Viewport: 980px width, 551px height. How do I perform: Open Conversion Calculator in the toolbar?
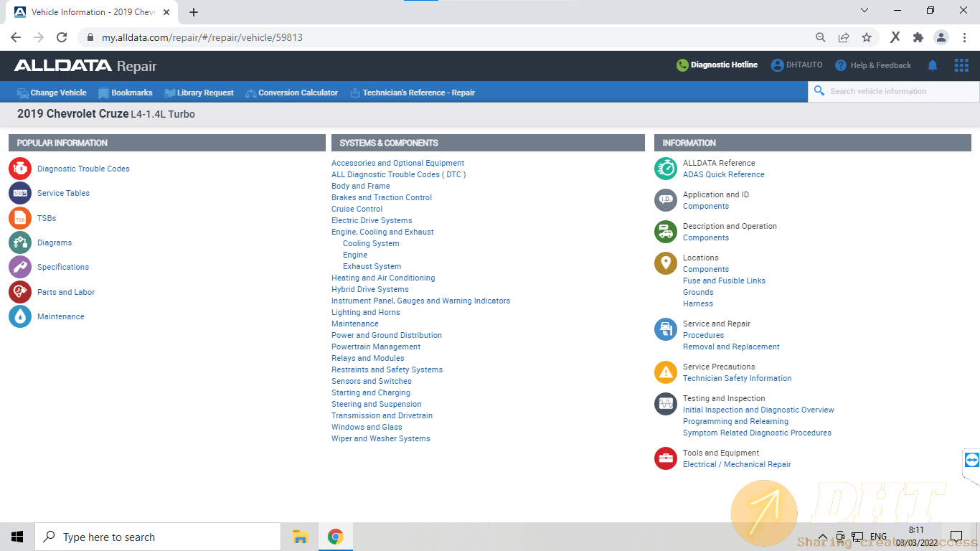pyautogui.click(x=291, y=93)
